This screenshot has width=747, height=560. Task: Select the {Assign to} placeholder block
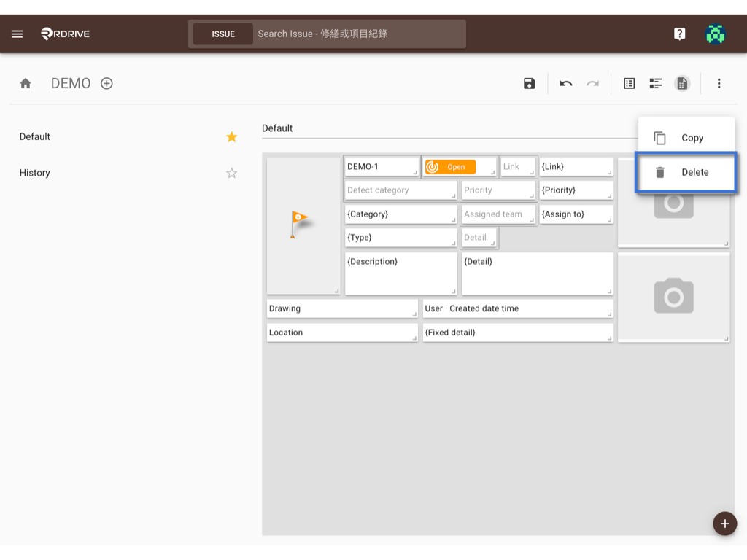tap(576, 214)
